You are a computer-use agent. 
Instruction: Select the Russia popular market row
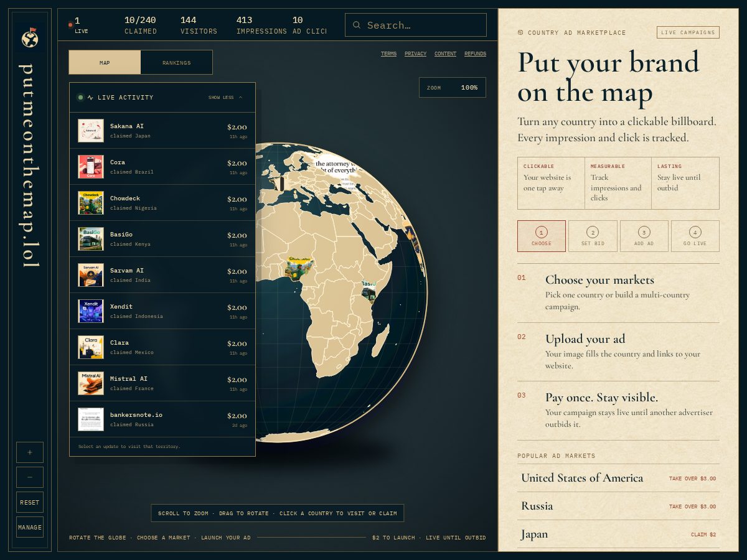click(x=618, y=506)
